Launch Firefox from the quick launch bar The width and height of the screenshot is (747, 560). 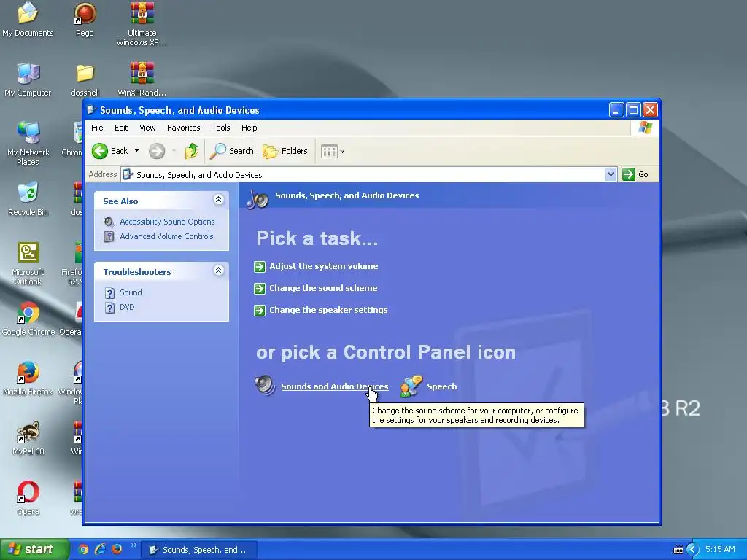[x=117, y=550]
